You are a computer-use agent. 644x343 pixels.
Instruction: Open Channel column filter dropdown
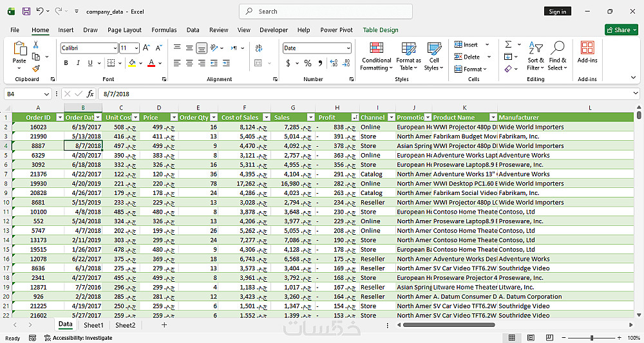point(392,117)
